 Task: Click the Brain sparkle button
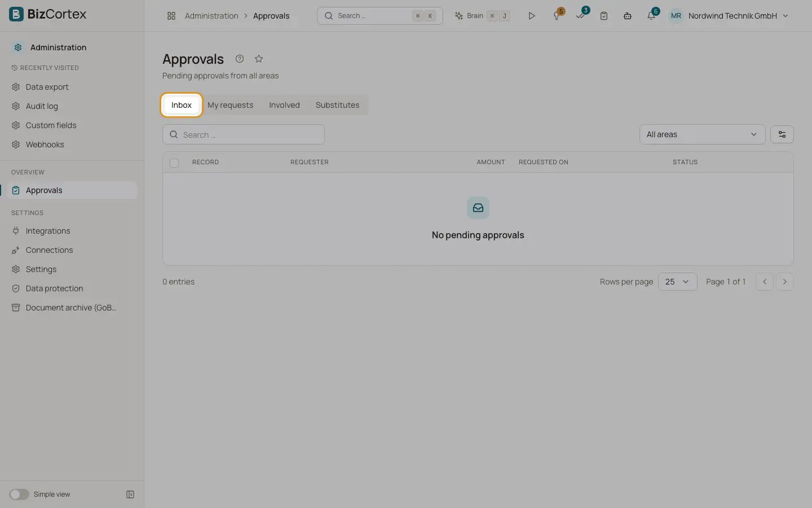coord(482,16)
